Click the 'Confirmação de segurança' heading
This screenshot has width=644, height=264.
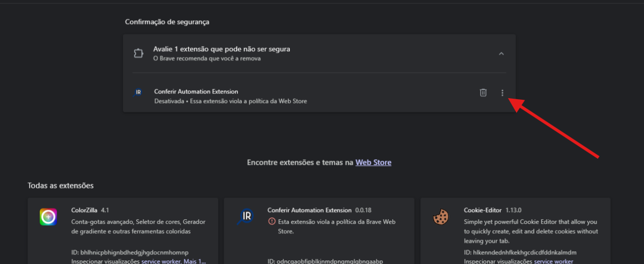pyautogui.click(x=167, y=22)
